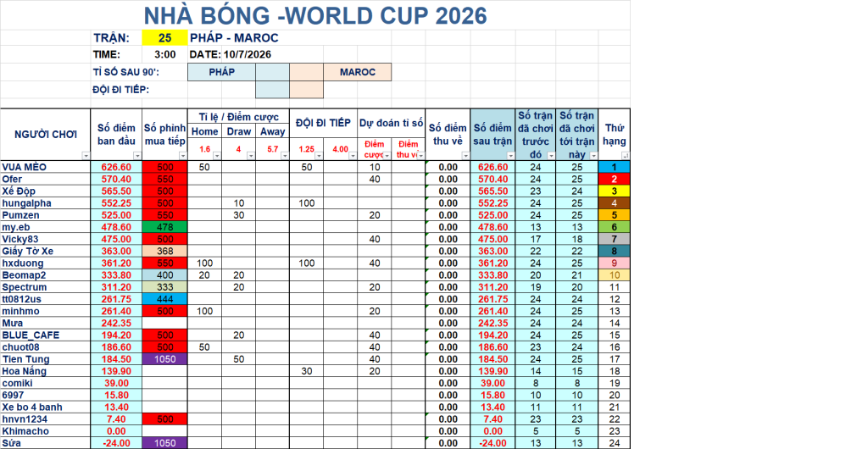Open the Away odds 5.7 filter arrow
This screenshot has width=868, height=449.
tap(285, 156)
